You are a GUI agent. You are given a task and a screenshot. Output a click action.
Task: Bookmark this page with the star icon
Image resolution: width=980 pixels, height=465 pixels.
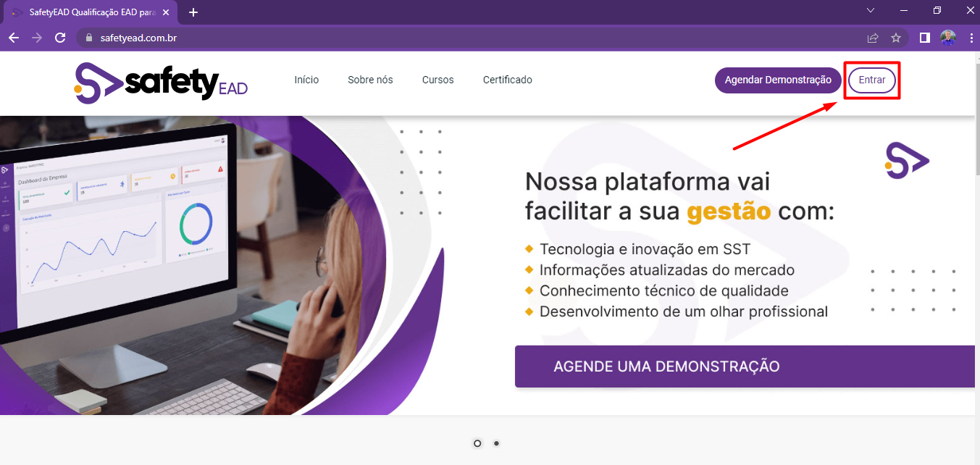tap(896, 38)
